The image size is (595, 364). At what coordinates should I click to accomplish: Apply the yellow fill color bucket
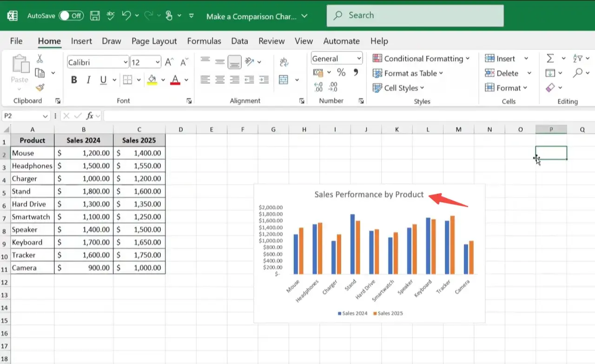click(152, 80)
